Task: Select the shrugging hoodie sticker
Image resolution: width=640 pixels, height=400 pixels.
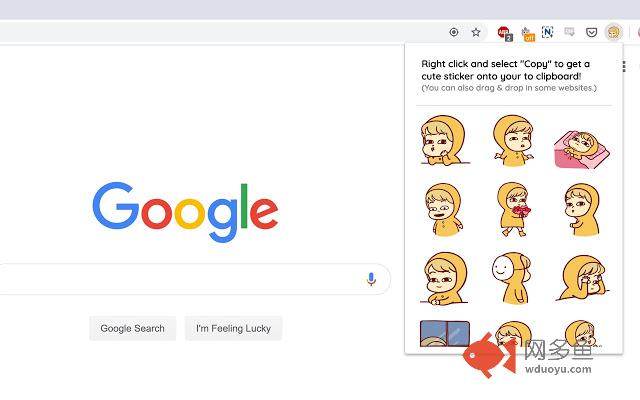Action: [x=513, y=140]
